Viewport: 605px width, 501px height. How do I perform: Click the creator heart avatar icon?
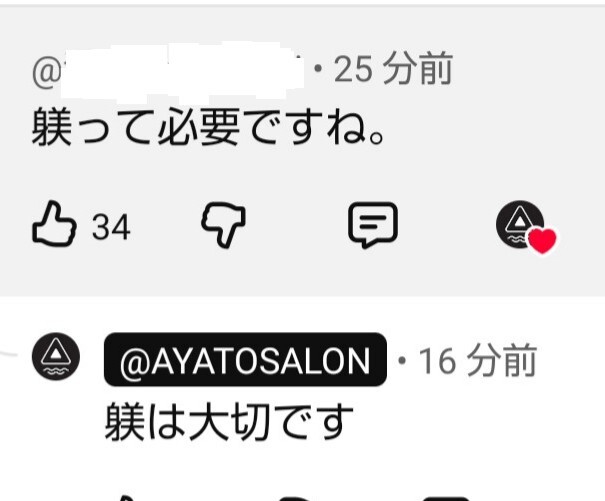click(x=520, y=224)
